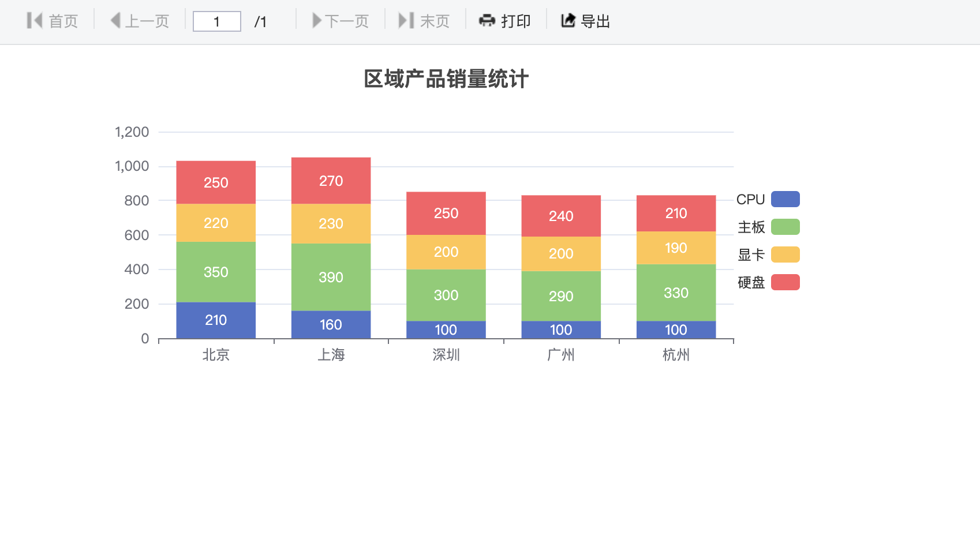Screen dimensions: 980x554
Task: Select 杭州 主板 bar segment 330
Action: (x=676, y=293)
